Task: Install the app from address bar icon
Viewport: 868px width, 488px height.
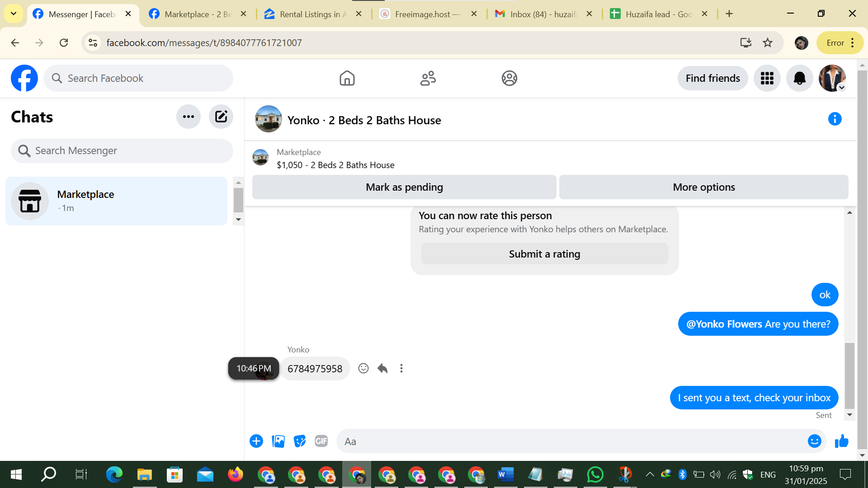Action: point(746,42)
